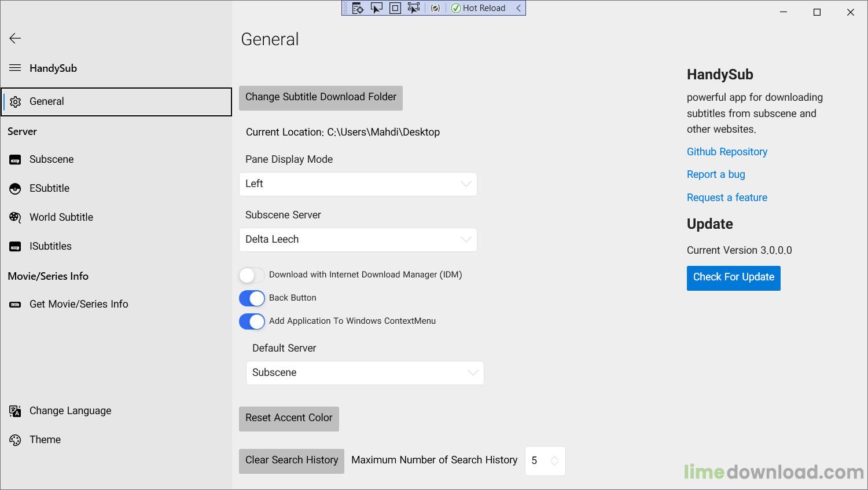Click the back arrow at top of sidebar
Viewport: 868px width, 490px height.
point(15,38)
